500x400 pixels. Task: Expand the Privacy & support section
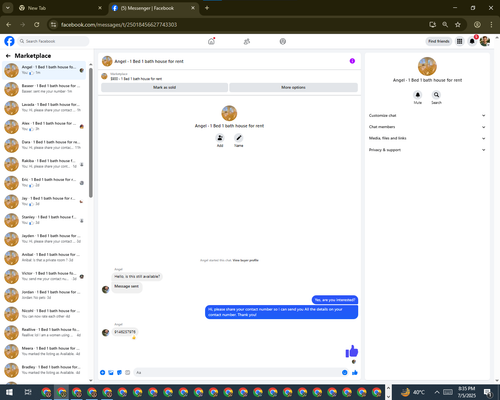427,150
